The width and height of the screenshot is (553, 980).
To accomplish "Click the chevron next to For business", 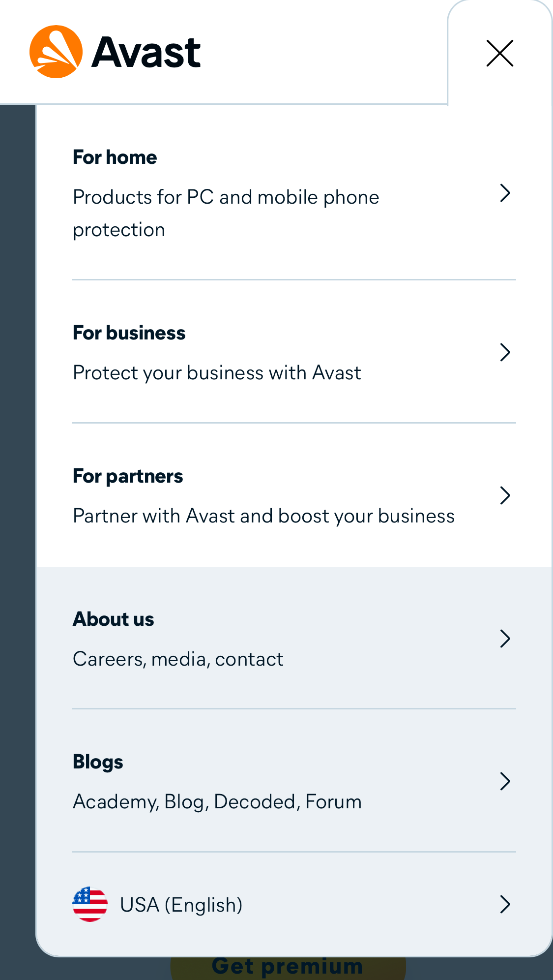I will tap(505, 352).
